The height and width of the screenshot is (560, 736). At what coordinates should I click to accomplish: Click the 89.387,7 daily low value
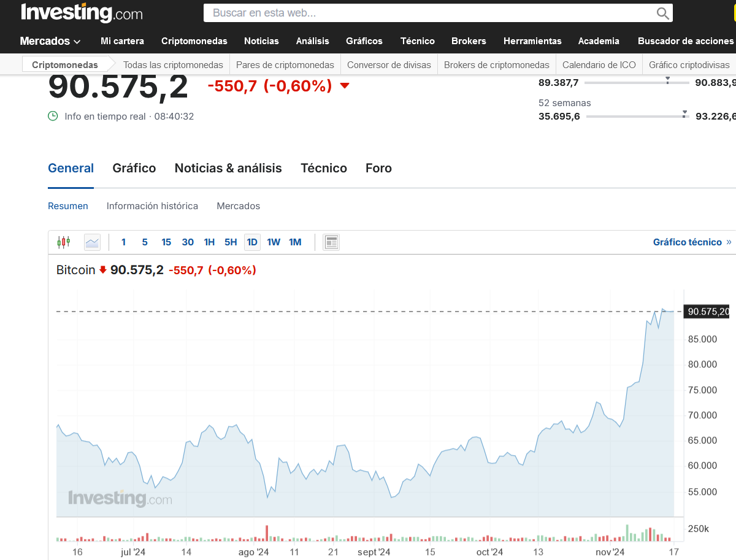(559, 82)
